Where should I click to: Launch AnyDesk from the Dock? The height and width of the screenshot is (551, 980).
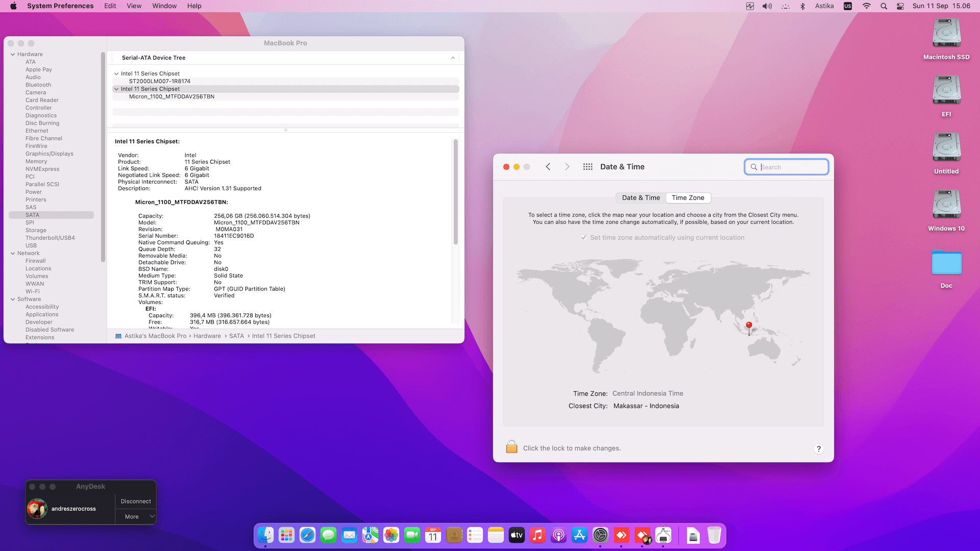tap(622, 536)
